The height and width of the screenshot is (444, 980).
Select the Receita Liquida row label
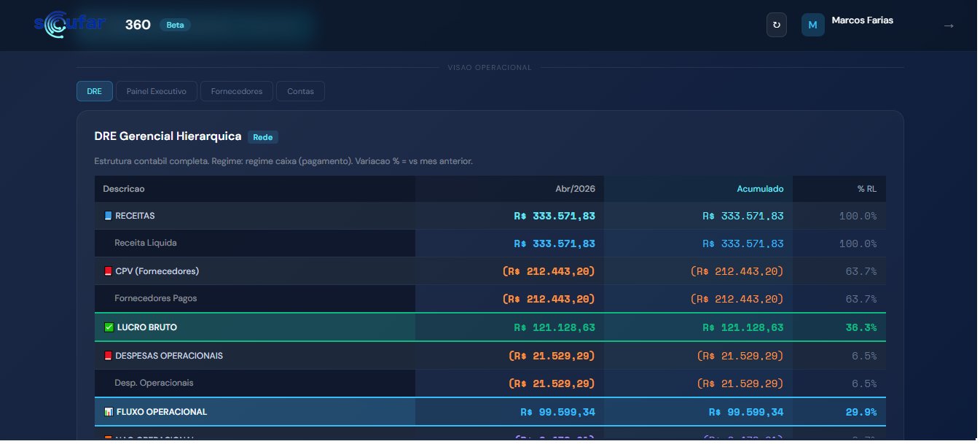pyautogui.click(x=146, y=243)
